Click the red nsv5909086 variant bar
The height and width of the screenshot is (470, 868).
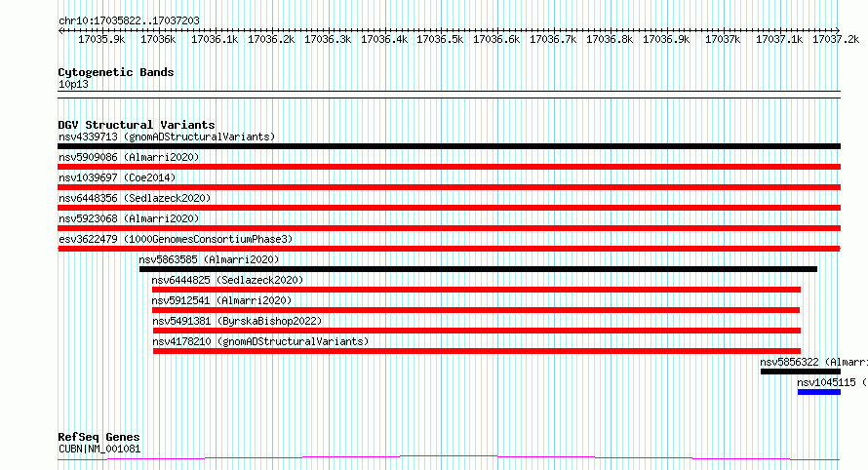(x=449, y=167)
